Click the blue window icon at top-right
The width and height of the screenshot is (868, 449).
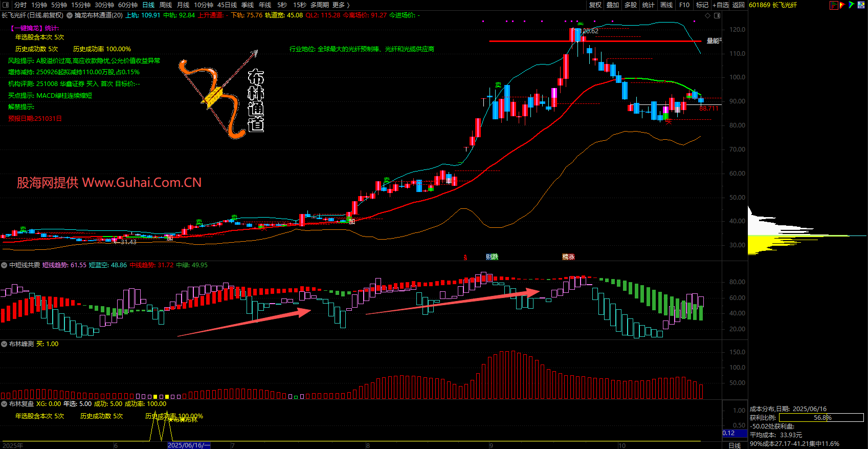click(860, 5)
